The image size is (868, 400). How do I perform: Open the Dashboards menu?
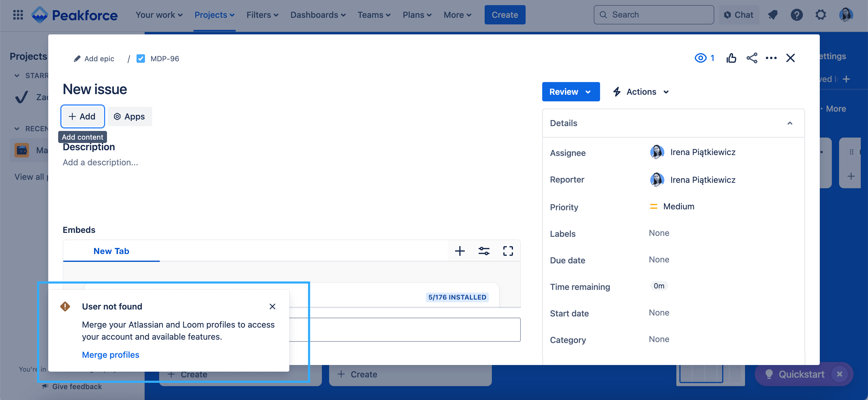318,15
